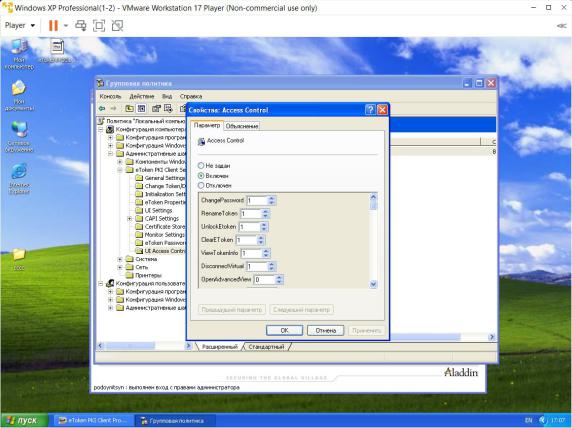The image size is (572, 428).
Task: Open the Вид menu
Action: (x=167, y=96)
